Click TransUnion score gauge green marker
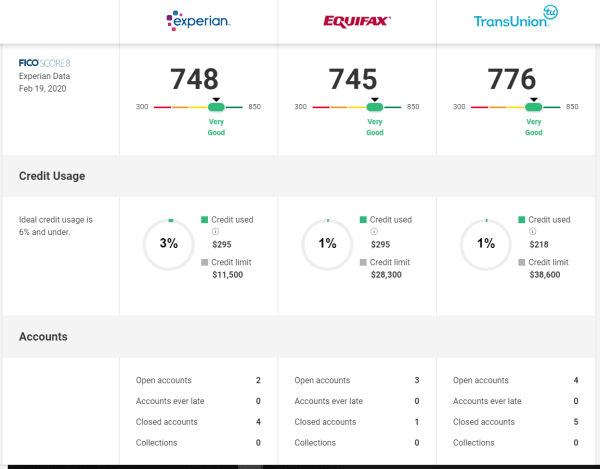This screenshot has height=469, width=600. [533, 107]
